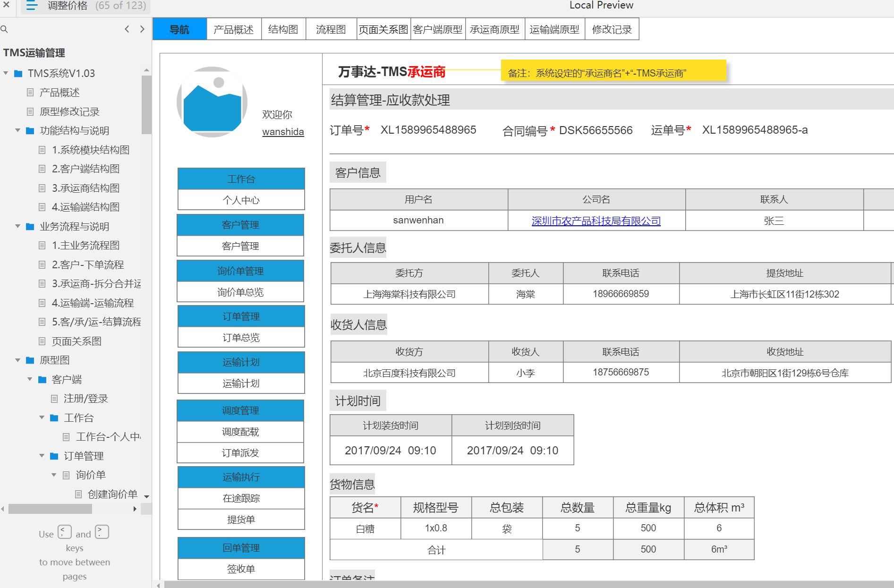Image resolution: width=894 pixels, height=588 pixels.
Task: Click the search magnifier icon in the sidebar
Action: (4, 29)
